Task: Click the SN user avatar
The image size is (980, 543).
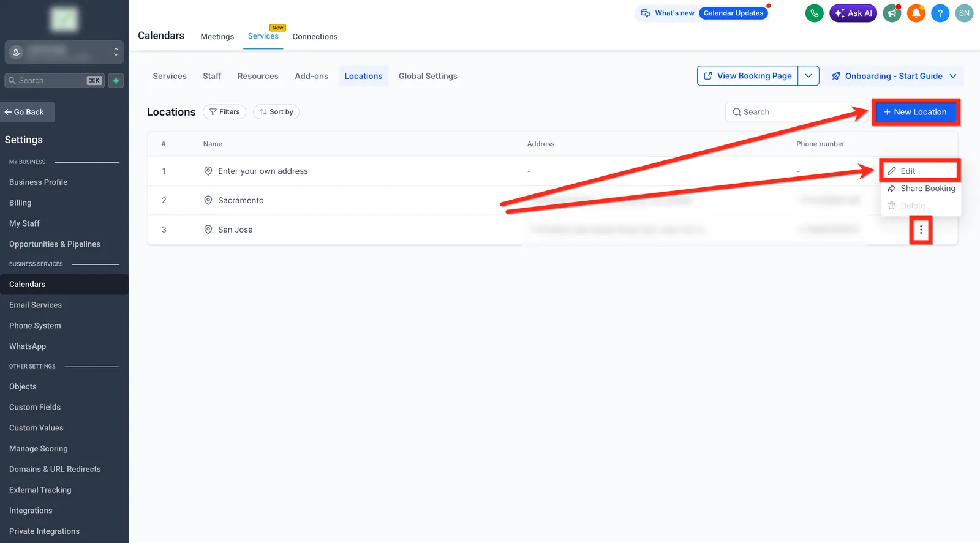Action: (964, 13)
